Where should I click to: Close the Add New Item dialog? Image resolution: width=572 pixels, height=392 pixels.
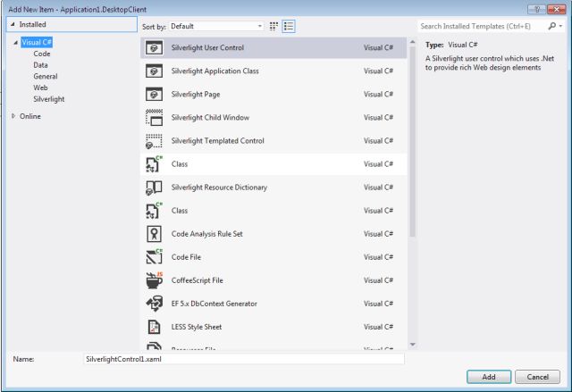tap(557, 9)
